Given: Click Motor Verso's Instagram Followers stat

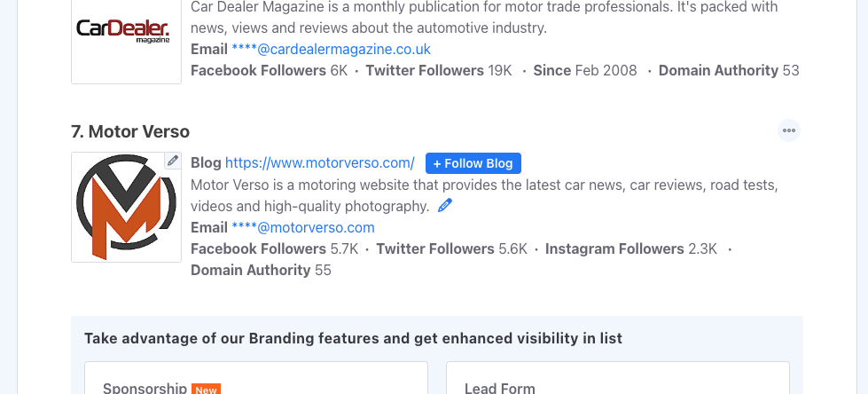Looking at the screenshot, I should click(x=631, y=248).
